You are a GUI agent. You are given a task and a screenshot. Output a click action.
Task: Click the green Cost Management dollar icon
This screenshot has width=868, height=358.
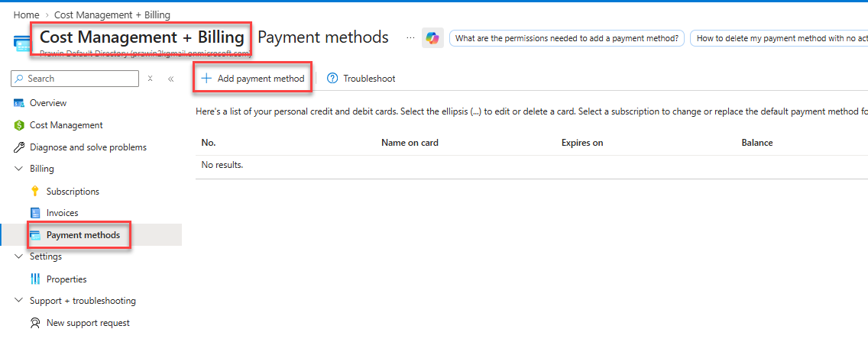pyautogui.click(x=19, y=125)
